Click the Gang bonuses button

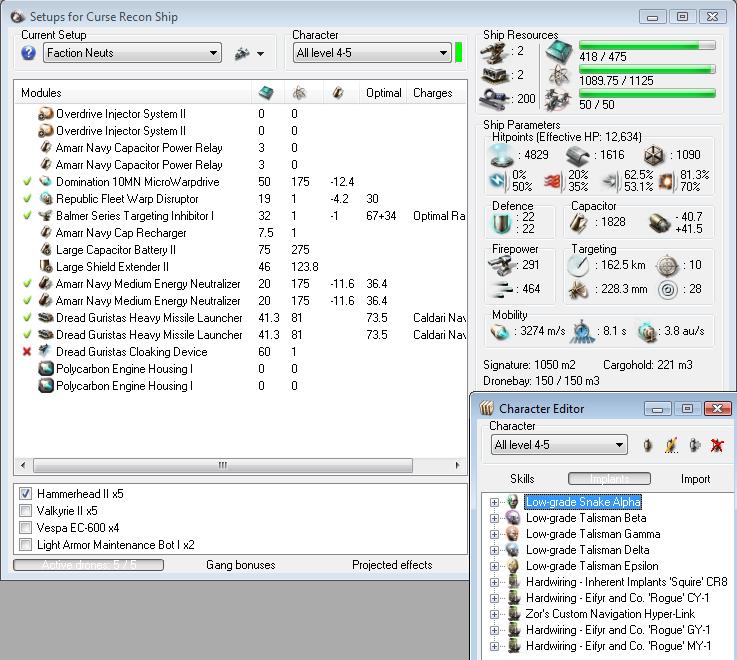click(x=240, y=565)
